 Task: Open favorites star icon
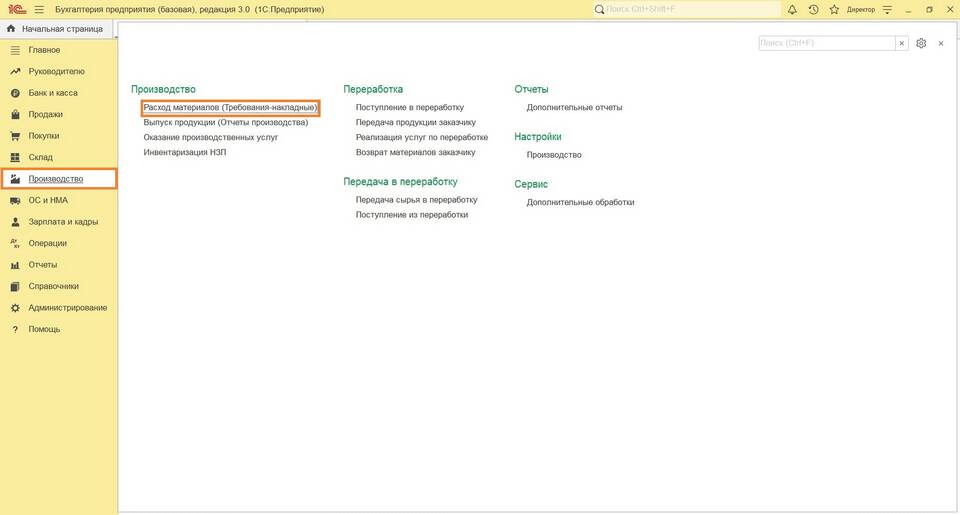(x=834, y=10)
